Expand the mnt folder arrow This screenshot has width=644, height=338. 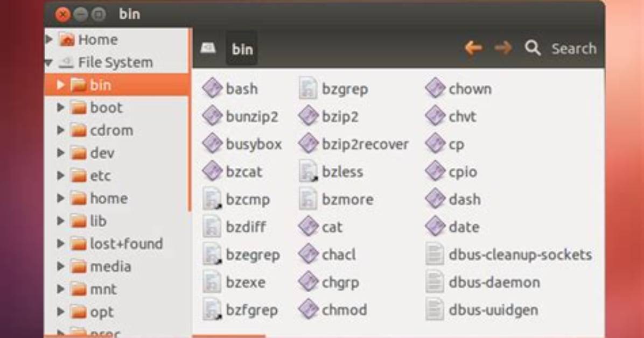(x=61, y=289)
